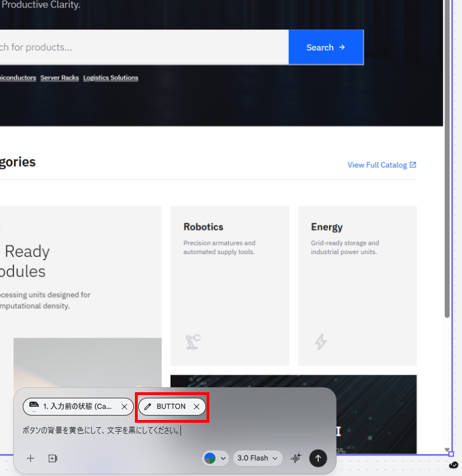Image resolution: width=462 pixels, height=476 pixels.
Task: Click the lightning bolt icon in the Energy card
Action: point(320,342)
